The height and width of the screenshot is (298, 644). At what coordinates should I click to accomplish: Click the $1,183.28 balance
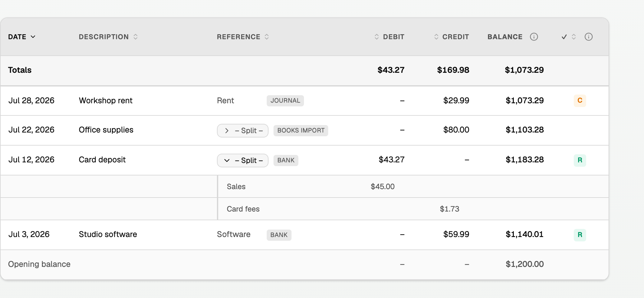[525, 160]
